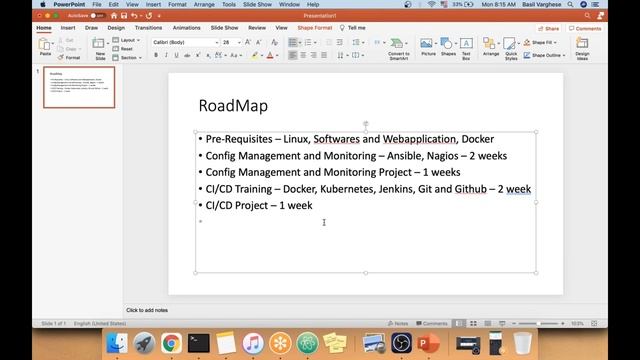Open Quick Styles gallery
This screenshot has height=360, width=640.
[511, 49]
